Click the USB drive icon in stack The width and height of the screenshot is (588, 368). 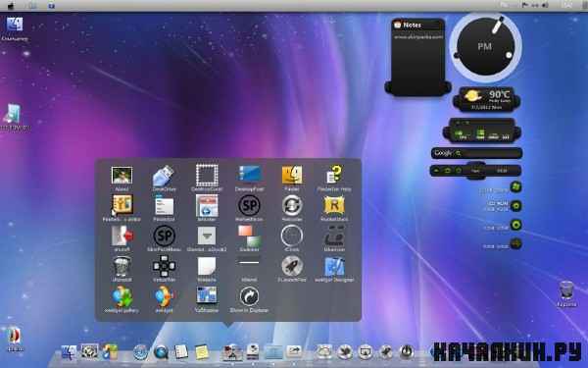coord(164,176)
